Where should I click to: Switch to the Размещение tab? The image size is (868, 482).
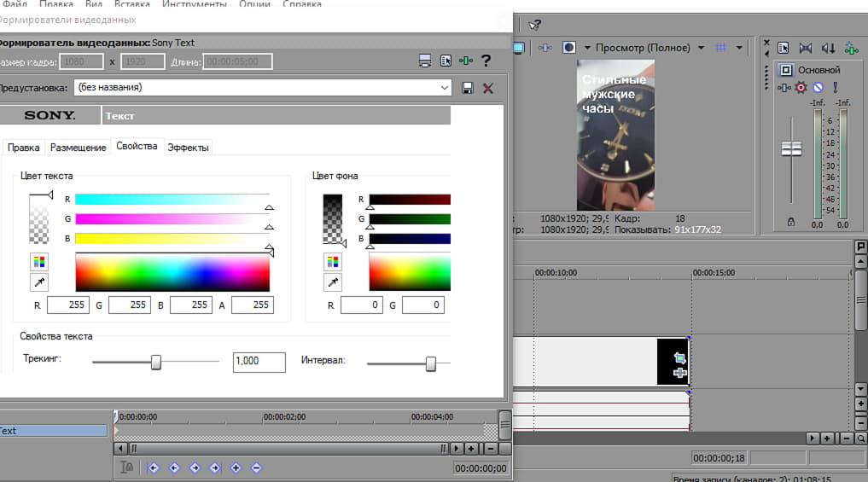78,148
